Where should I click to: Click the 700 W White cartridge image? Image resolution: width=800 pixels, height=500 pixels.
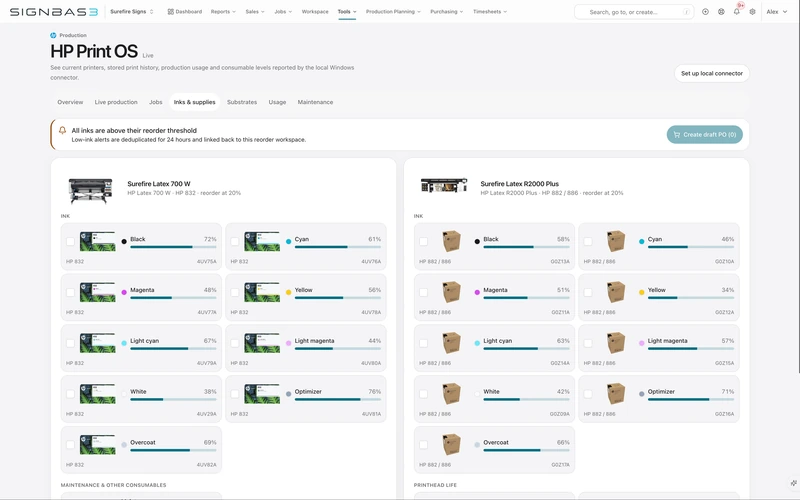(x=97, y=394)
